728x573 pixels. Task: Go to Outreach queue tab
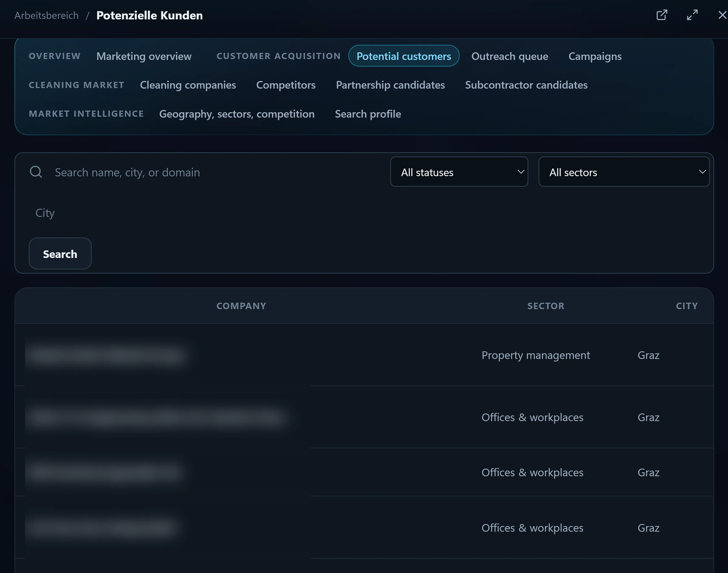coord(510,56)
